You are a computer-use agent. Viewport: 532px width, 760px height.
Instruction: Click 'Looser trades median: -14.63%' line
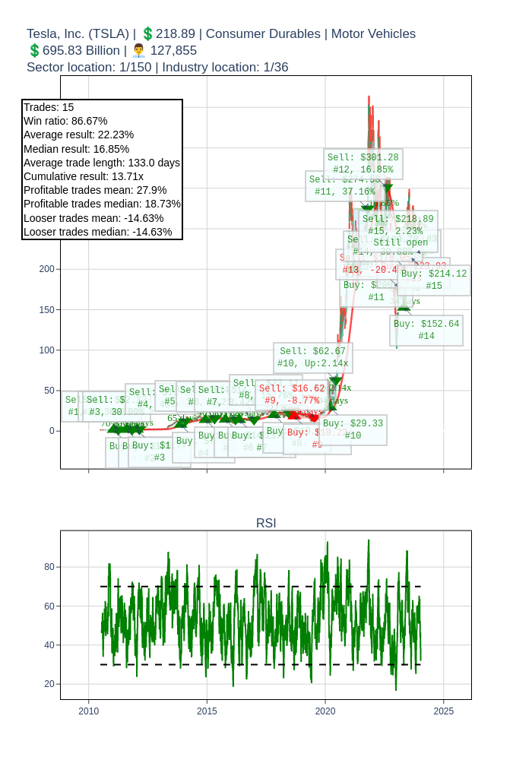pyautogui.click(x=98, y=232)
